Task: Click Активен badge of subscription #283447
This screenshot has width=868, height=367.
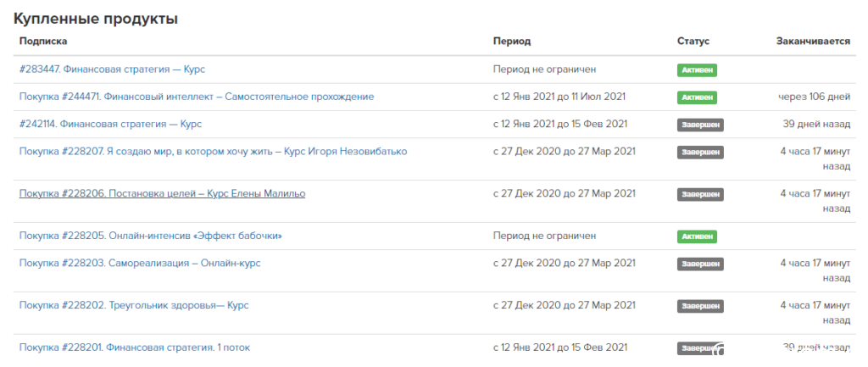Action: click(x=697, y=70)
